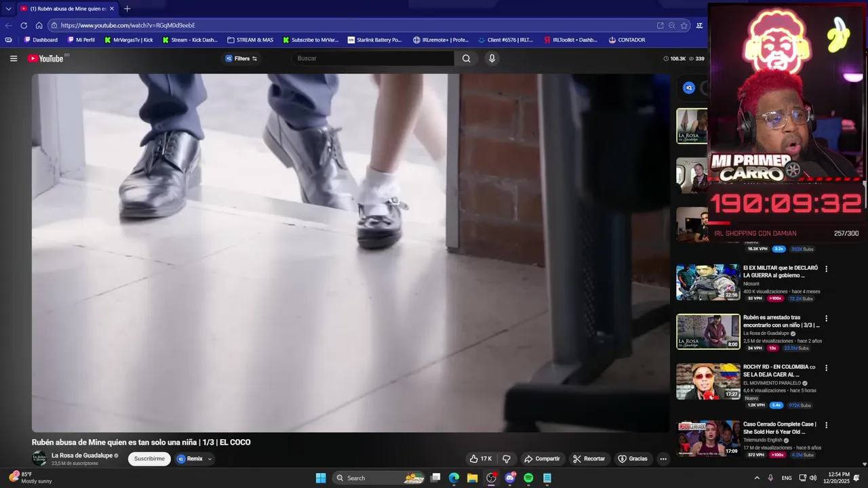Open the STREAM & MAS bookmark folder

[x=250, y=40]
